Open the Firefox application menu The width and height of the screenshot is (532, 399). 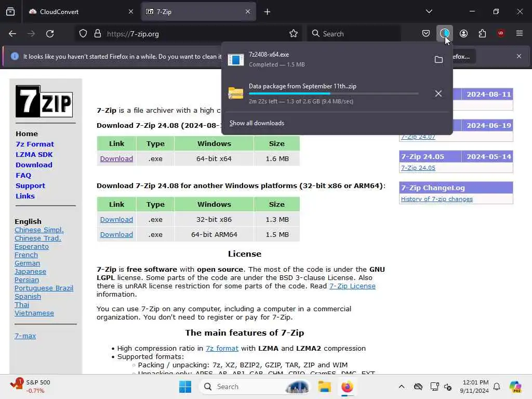click(x=520, y=34)
